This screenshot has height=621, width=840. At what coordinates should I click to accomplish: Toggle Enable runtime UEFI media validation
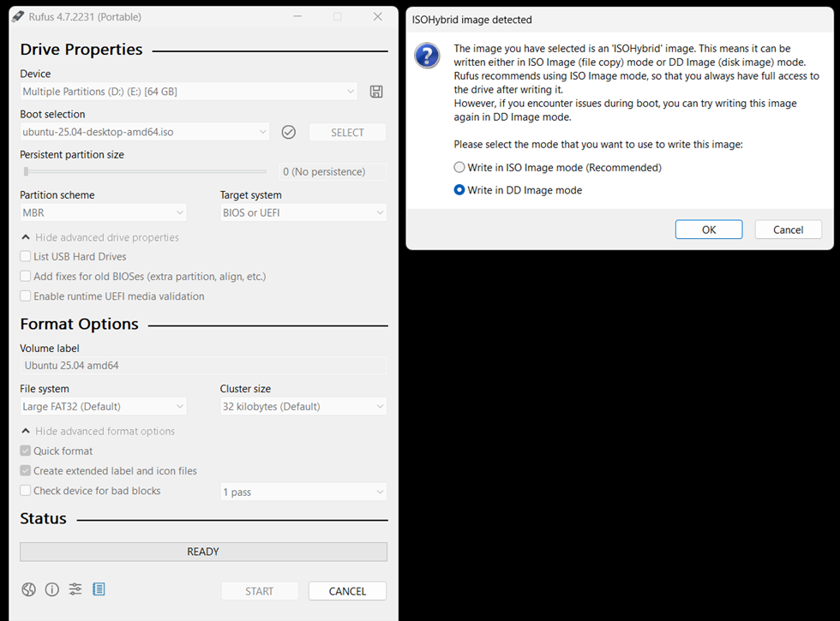[26, 296]
